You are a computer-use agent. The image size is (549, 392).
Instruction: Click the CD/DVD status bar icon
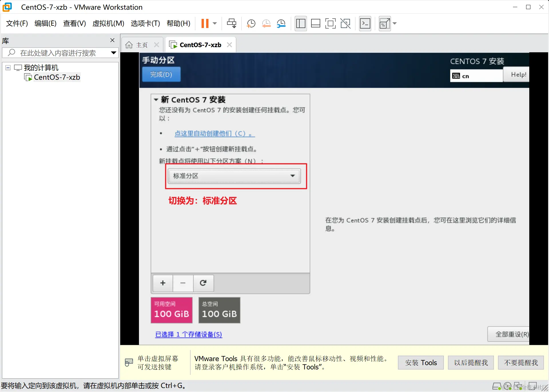click(x=508, y=386)
